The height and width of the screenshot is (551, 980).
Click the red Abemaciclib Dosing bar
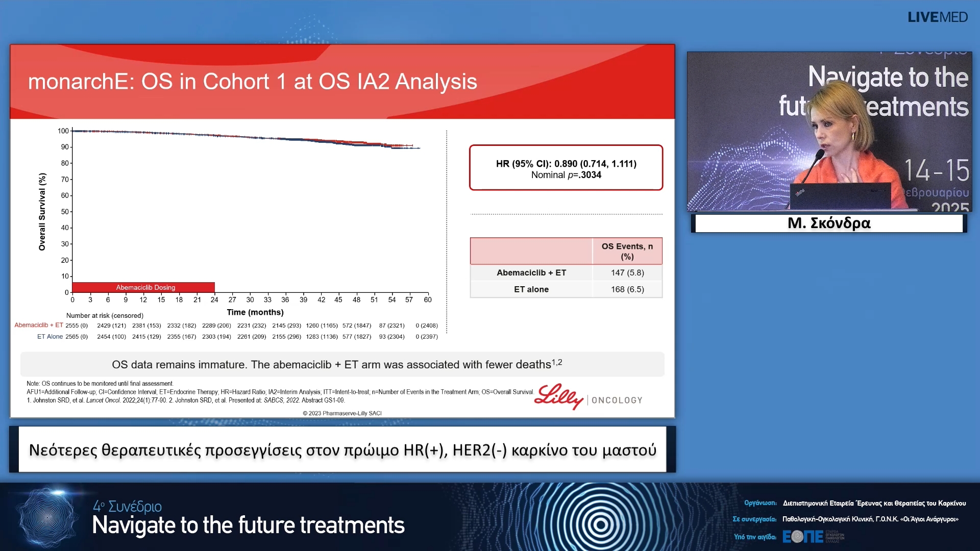point(143,287)
